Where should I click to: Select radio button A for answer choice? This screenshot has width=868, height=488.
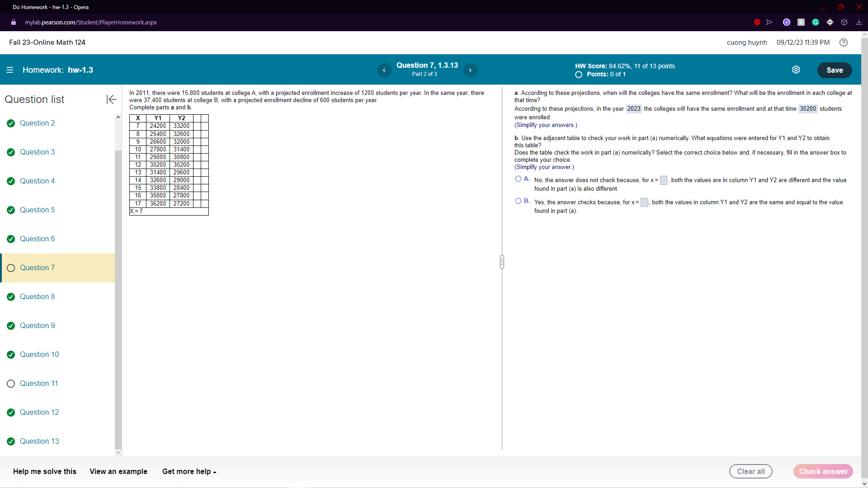tap(519, 178)
